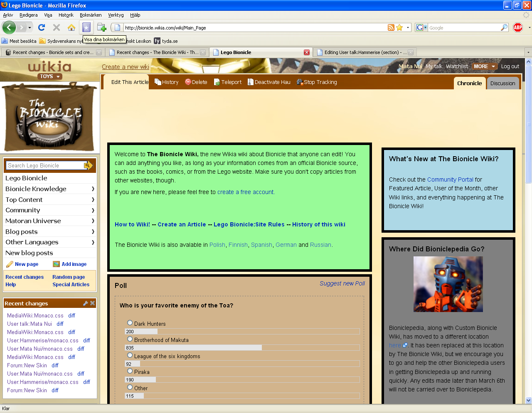Click the Dark Hunters result bar
Image resolution: width=532 pixels, height=413 pixels.
pyautogui.click(x=242, y=332)
